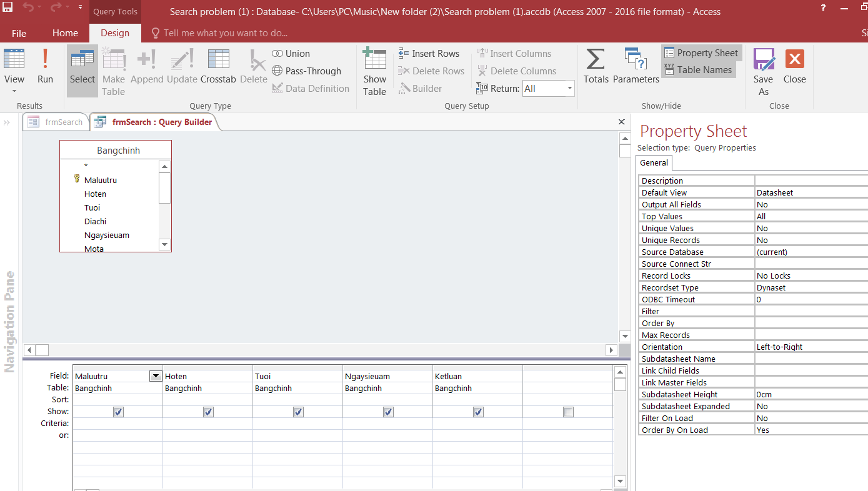Expand the Navigation Pane with the chevron

tap(7, 122)
